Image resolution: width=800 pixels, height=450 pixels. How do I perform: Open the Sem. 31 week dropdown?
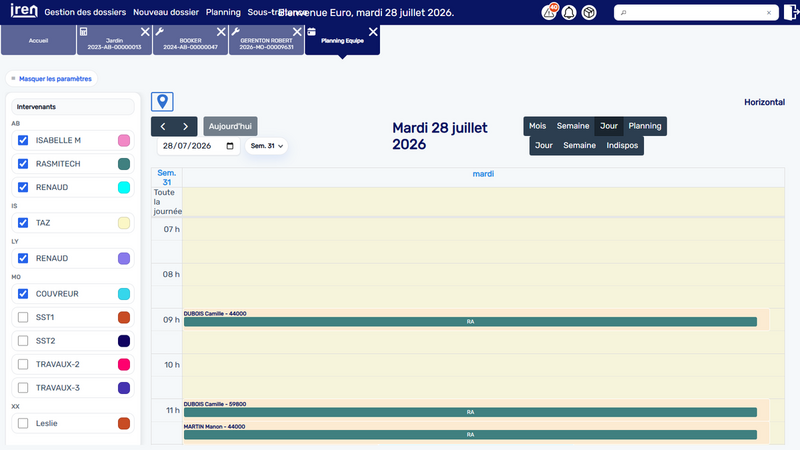pyautogui.click(x=266, y=146)
